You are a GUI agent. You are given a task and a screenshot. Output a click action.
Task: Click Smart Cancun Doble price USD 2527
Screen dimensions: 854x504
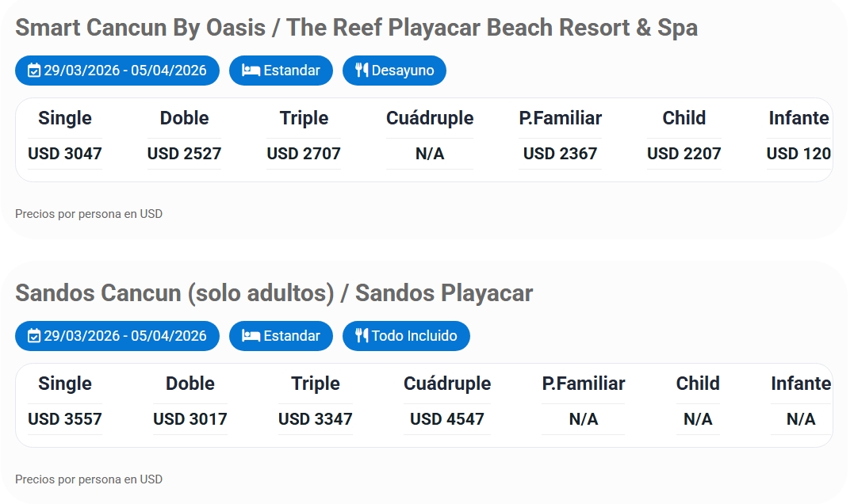click(184, 154)
